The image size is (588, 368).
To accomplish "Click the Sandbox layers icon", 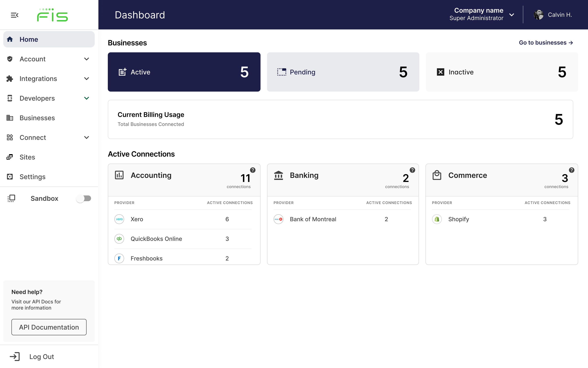I will 11,198.
